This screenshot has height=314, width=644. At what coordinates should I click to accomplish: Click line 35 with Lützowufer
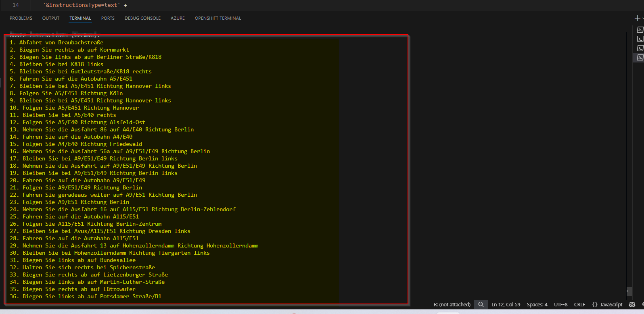(73, 289)
